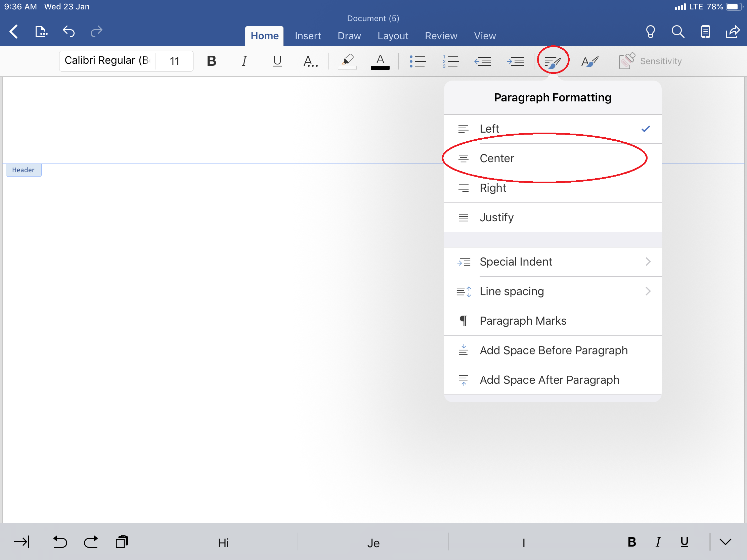Switch to the Insert tab
Image resolution: width=747 pixels, height=560 pixels.
(x=308, y=36)
